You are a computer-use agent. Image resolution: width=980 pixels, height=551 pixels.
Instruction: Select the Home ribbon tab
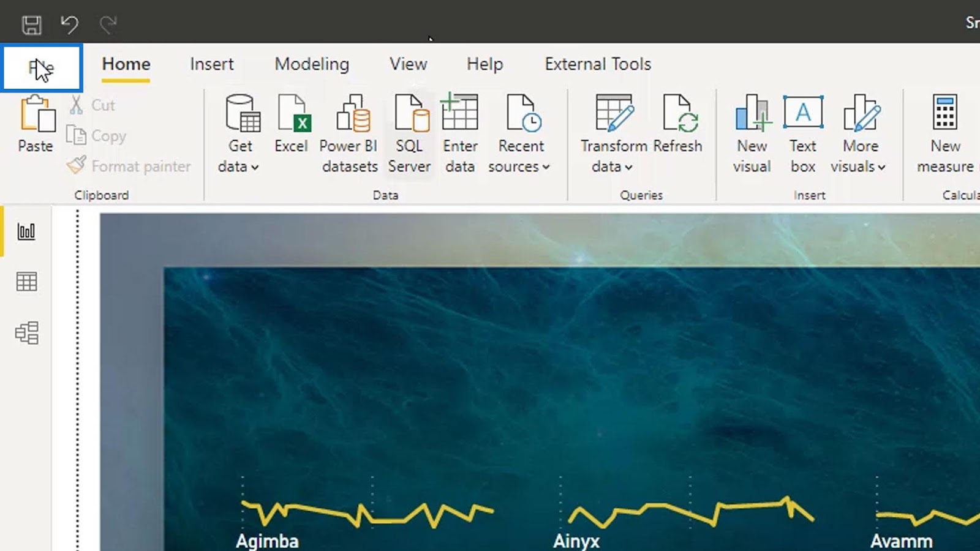click(x=126, y=64)
